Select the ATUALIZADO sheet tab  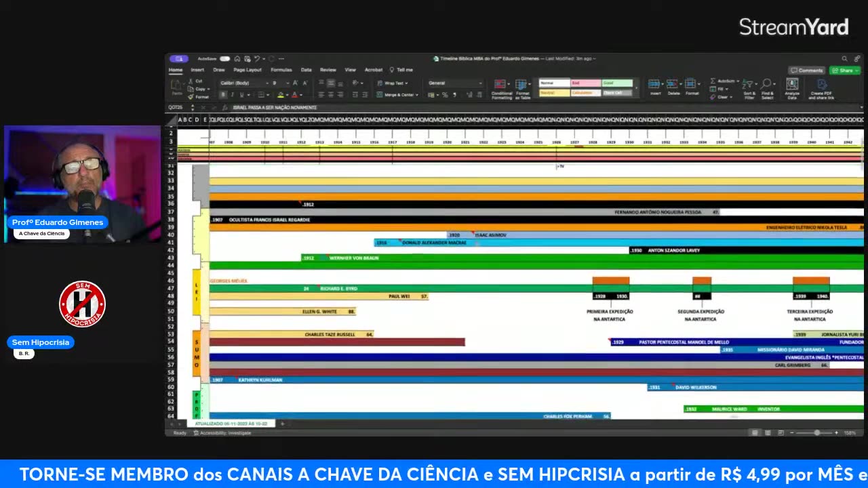(x=232, y=424)
